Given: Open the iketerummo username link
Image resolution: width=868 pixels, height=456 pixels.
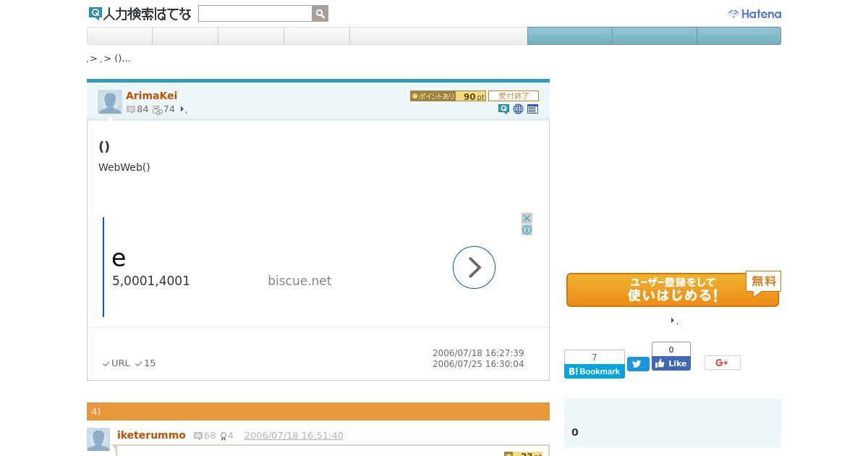Looking at the screenshot, I should [151, 435].
